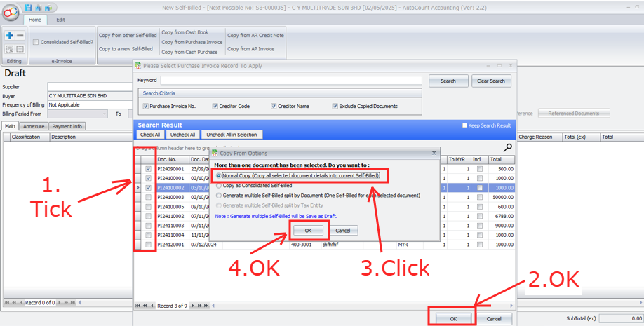Choose Generate multiple Self-Billed split by Document
The height and width of the screenshot is (326, 644).
click(x=218, y=196)
